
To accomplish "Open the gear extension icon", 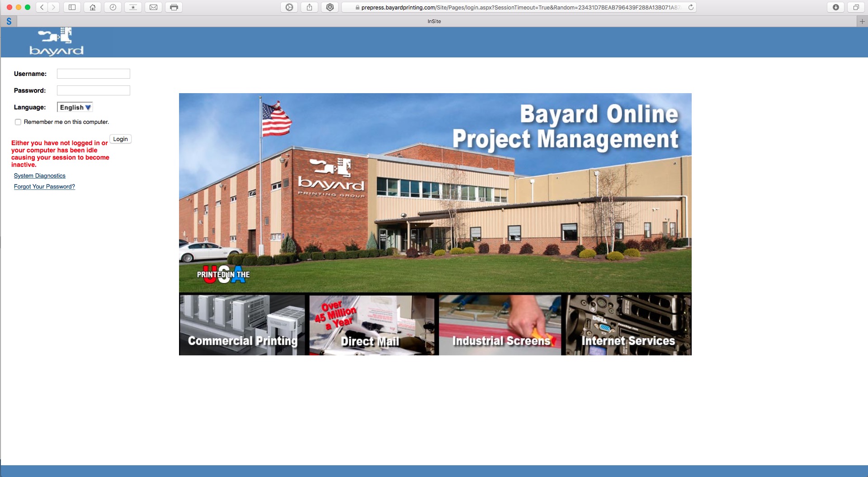I will (x=289, y=7).
